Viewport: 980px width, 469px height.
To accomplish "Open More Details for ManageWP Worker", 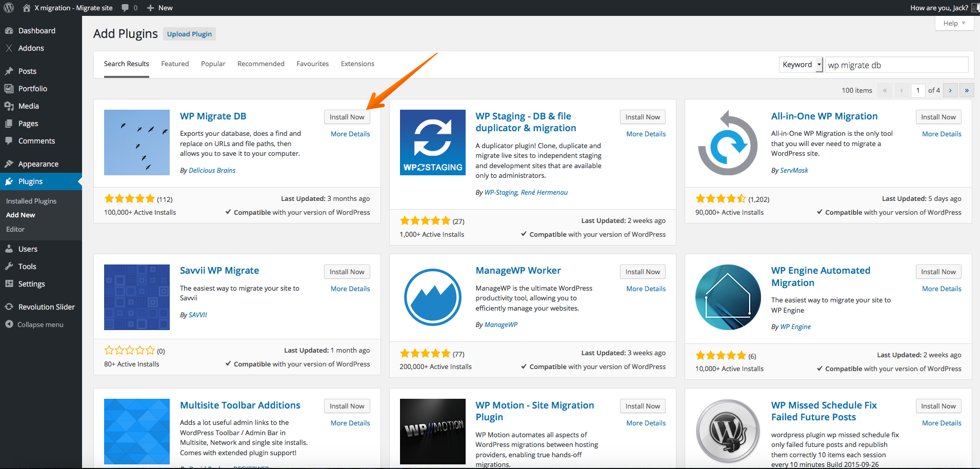I will tap(646, 289).
